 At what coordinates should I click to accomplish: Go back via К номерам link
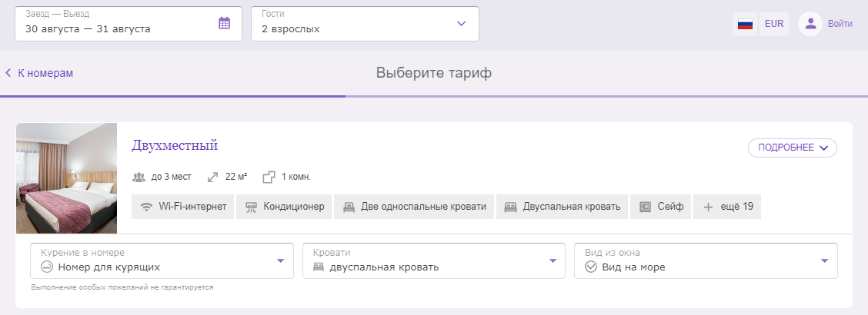click(x=39, y=73)
